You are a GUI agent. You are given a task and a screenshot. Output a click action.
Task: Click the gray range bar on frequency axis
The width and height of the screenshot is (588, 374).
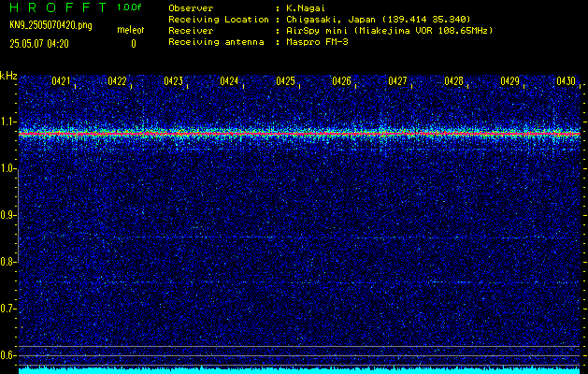(19, 215)
